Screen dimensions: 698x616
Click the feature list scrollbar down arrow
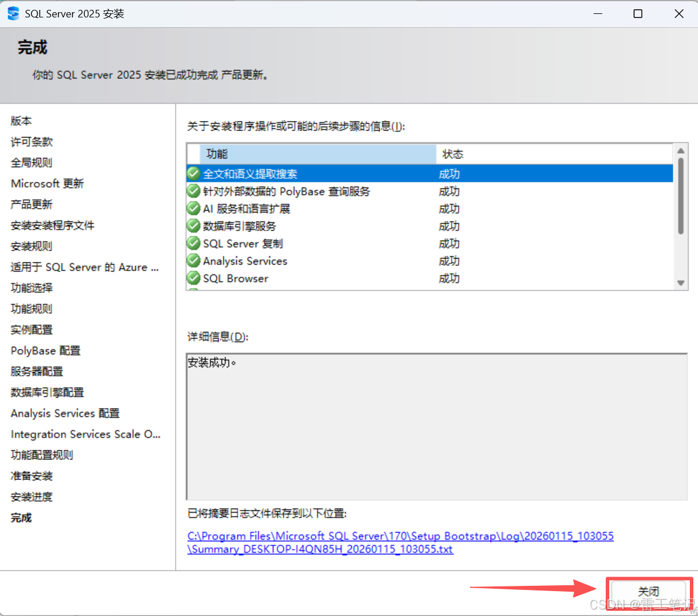tap(681, 282)
